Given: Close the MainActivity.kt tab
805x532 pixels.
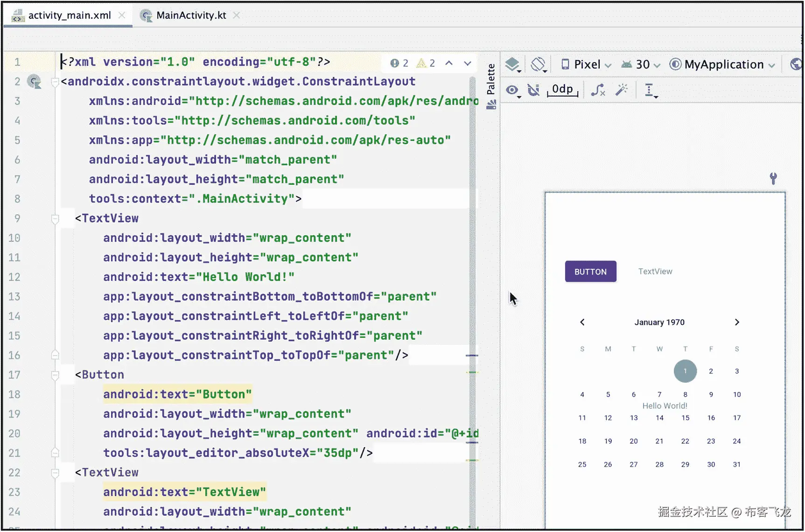Looking at the screenshot, I should coord(237,15).
